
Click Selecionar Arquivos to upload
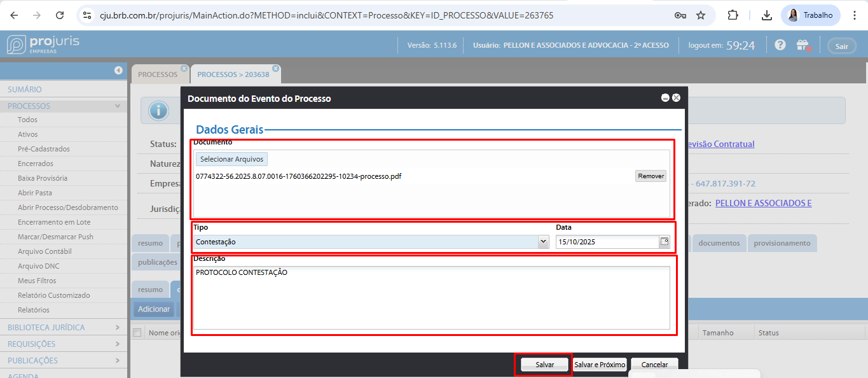click(x=231, y=159)
